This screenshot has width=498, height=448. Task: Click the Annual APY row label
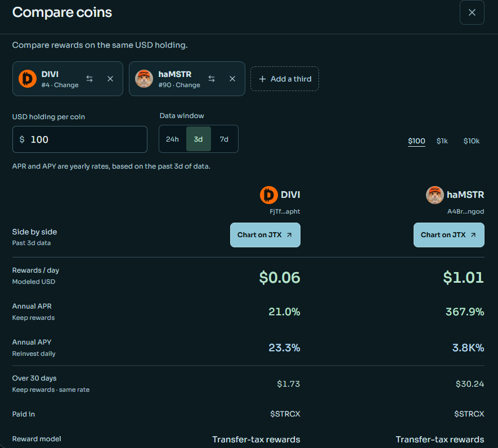click(32, 342)
